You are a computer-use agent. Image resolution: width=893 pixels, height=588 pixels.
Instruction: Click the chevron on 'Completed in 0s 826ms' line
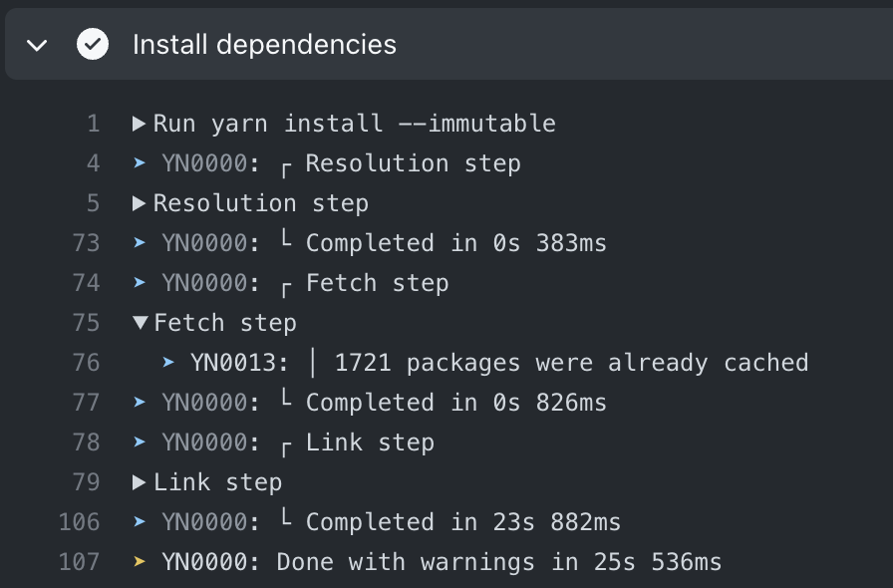click(139, 403)
